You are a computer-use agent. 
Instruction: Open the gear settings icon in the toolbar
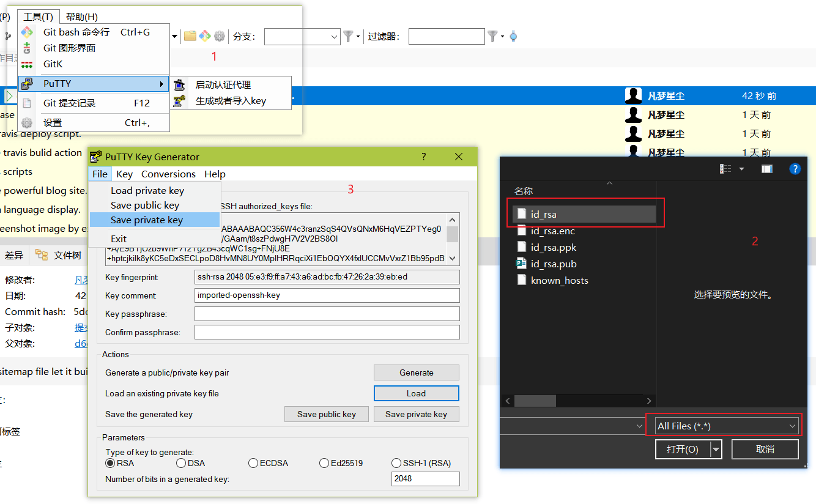(220, 36)
